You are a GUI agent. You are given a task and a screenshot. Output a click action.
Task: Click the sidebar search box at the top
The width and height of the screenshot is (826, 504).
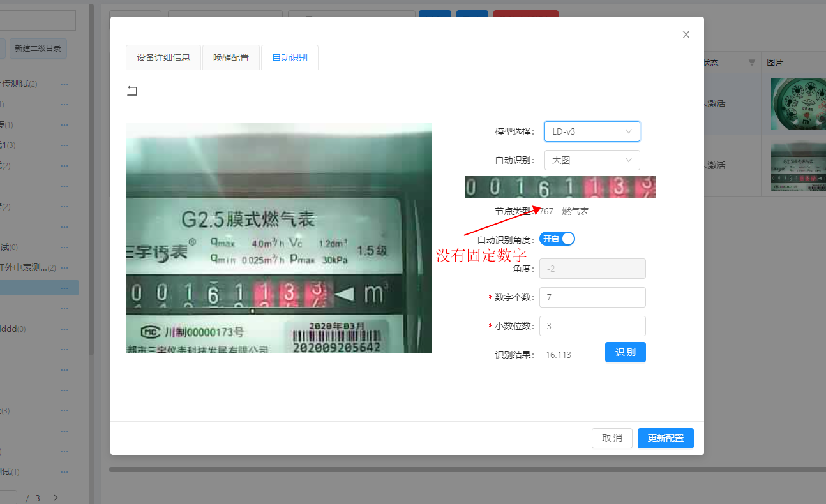coord(38,20)
